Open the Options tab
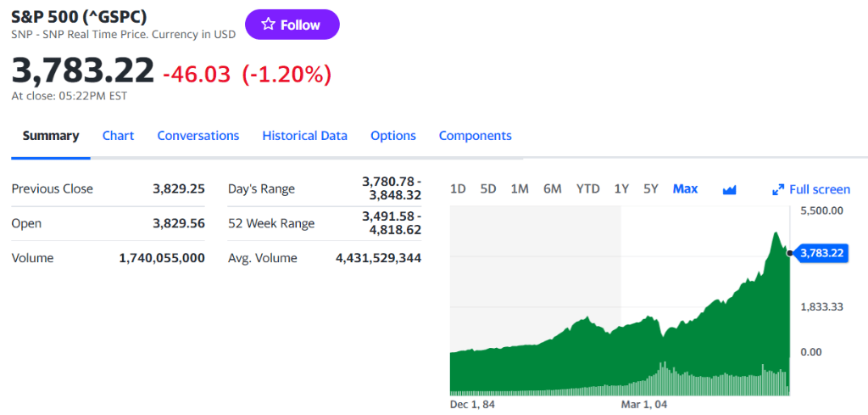This screenshot has width=868, height=415. [393, 136]
